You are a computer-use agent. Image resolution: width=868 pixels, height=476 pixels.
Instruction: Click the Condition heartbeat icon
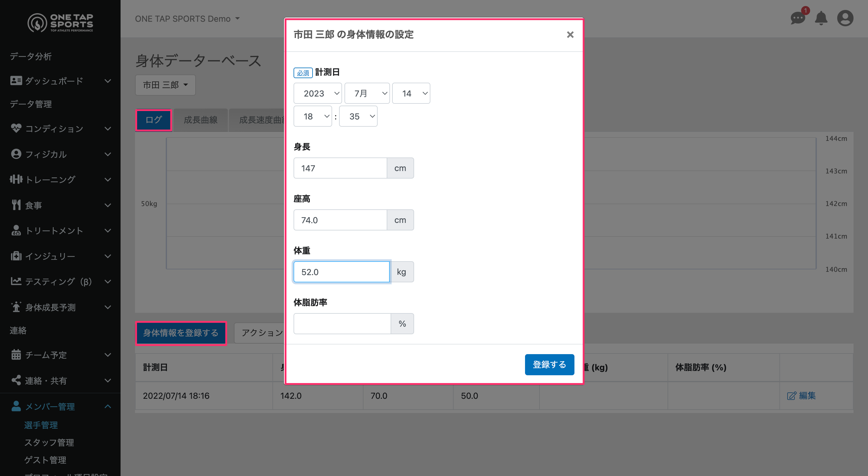tap(16, 128)
